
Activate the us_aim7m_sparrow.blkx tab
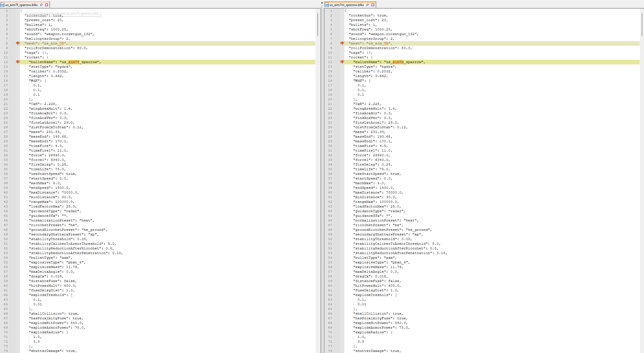(347, 5)
